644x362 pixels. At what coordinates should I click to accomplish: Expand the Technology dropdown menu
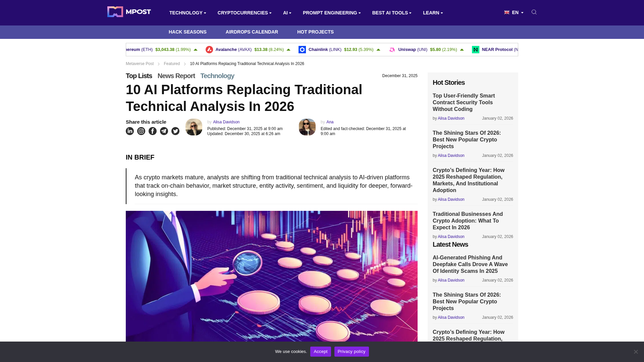(x=187, y=13)
